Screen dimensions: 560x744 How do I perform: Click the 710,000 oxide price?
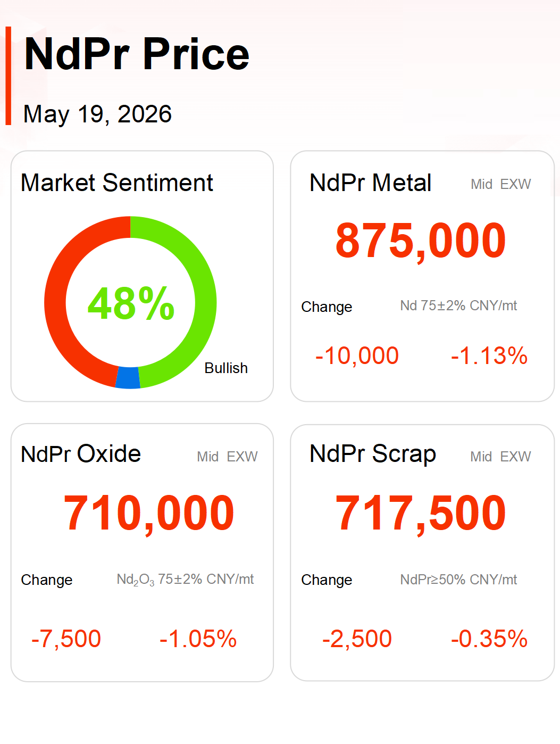[x=149, y=514]
